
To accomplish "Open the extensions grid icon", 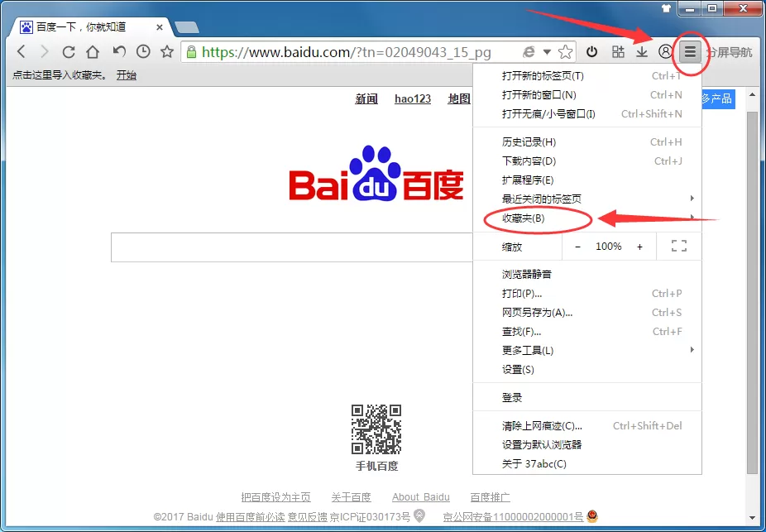I will tap(618, 51).
